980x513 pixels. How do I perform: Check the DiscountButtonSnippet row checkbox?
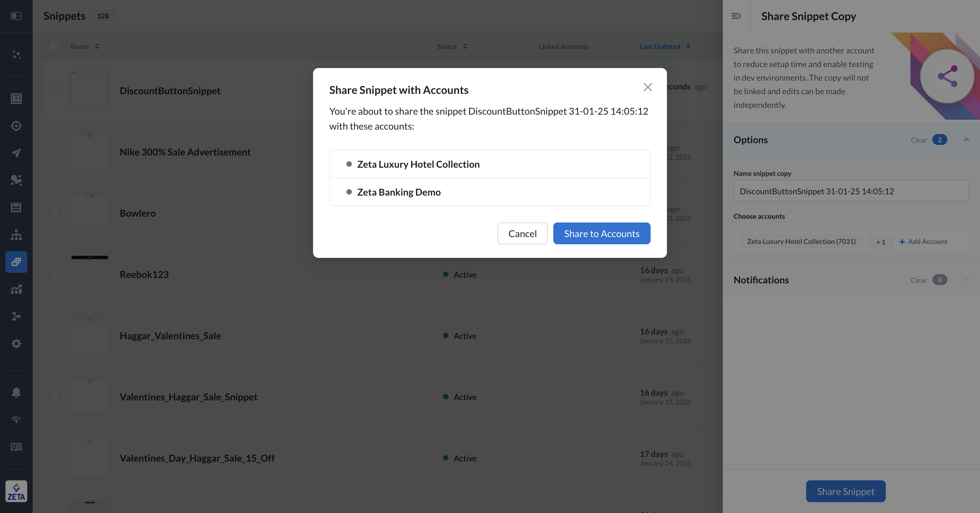54,90
